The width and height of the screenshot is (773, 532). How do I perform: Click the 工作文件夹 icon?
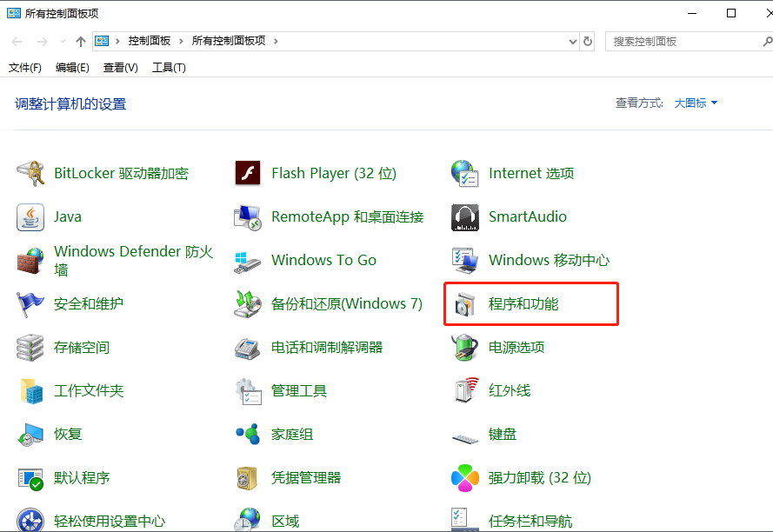[x=31, y=391]
